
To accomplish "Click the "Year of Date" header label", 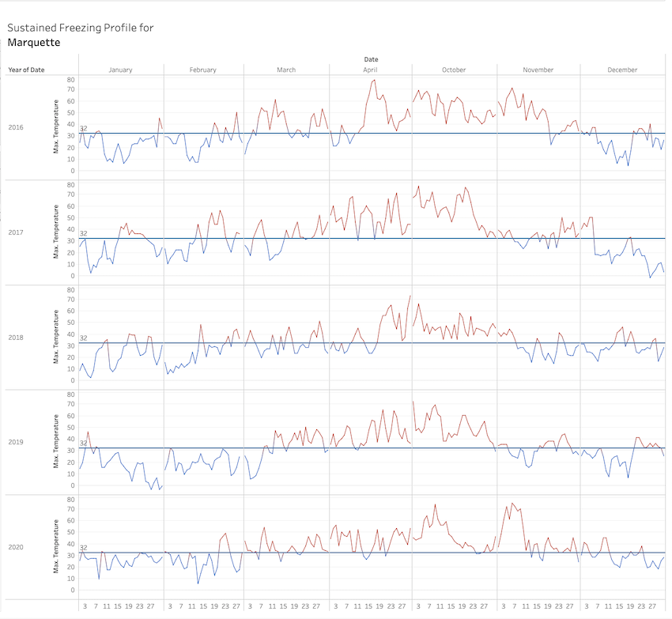I will point(26,70).
